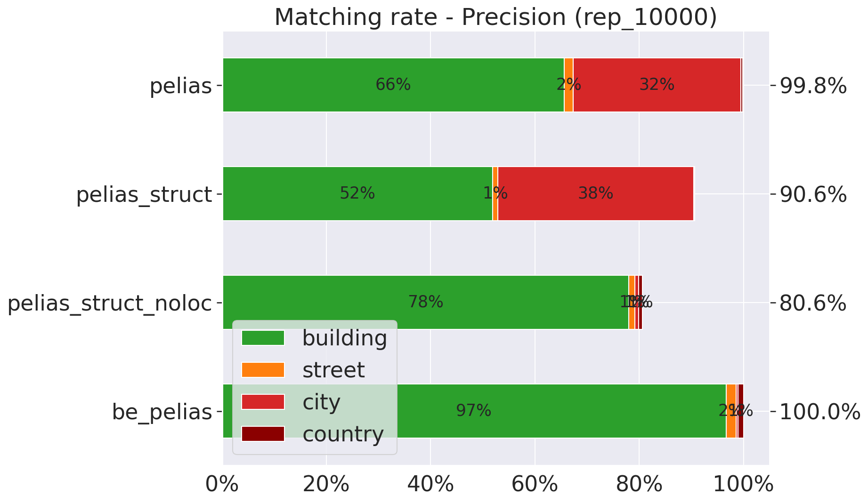Viewport: 868px width, 503px height.
Task: Select the 99.8% total label
Action: tap(813, 86)
